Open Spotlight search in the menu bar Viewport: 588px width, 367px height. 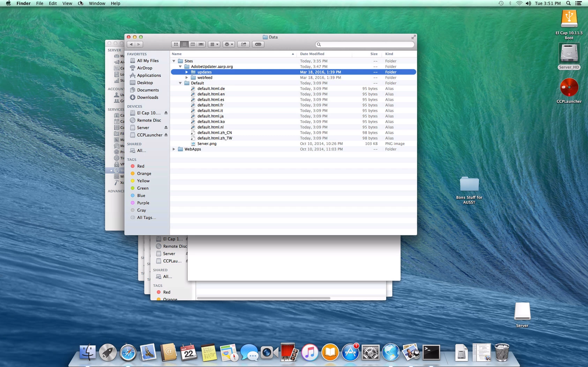pyautogui.click(x=568, y=3)
